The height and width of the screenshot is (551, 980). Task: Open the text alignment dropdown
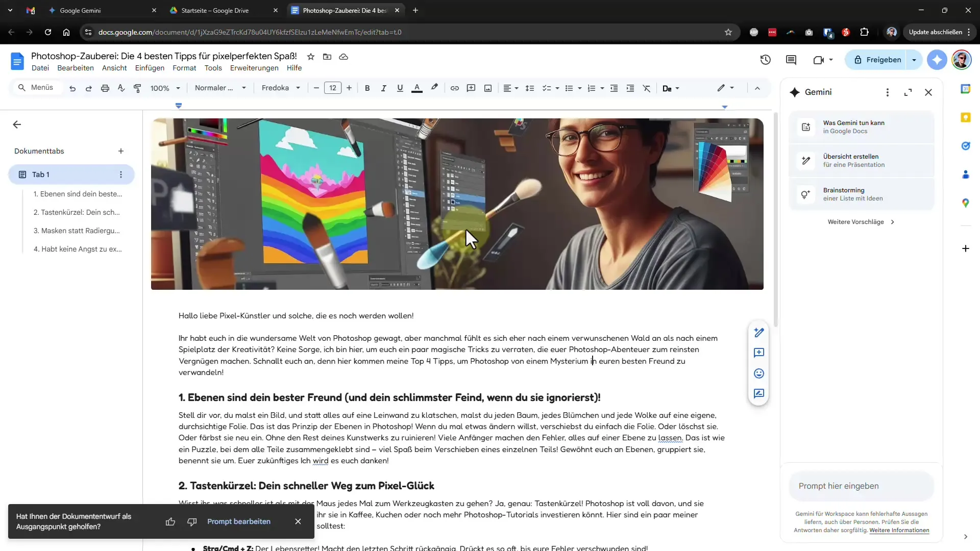click(x=511, y=88)
